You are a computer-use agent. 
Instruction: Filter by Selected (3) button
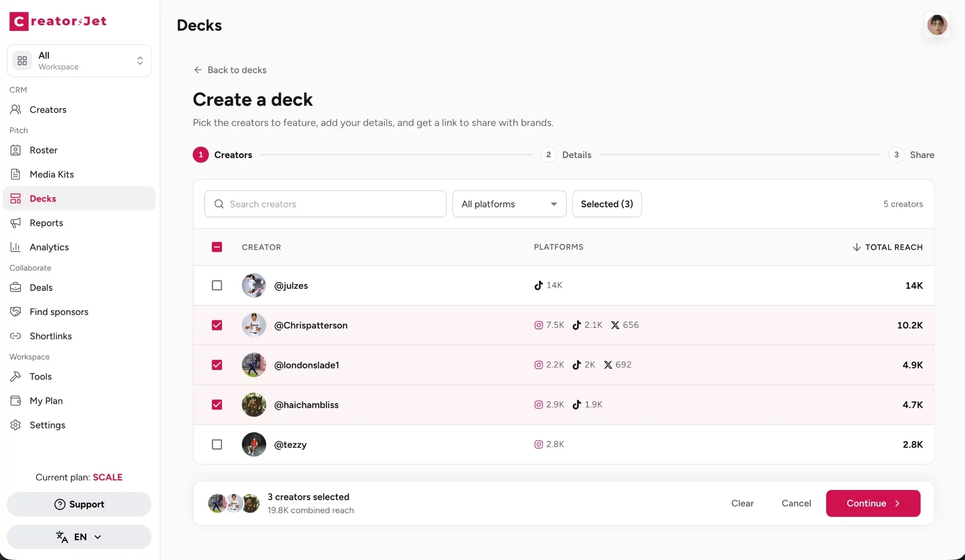point(607,204)
